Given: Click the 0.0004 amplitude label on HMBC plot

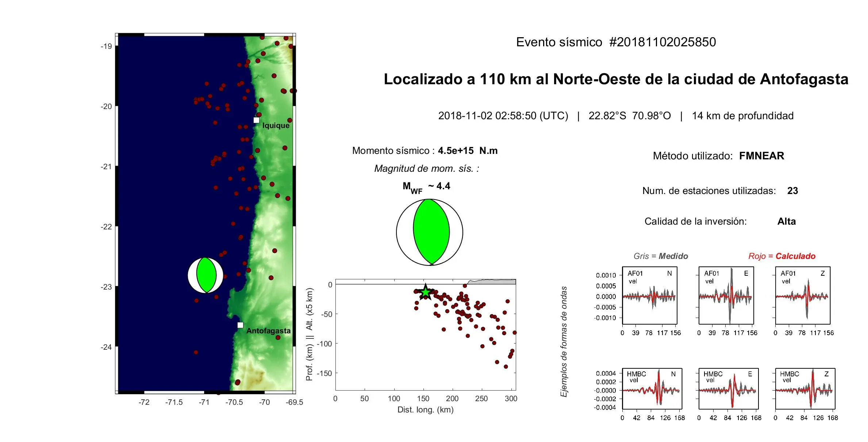Looking at the screenshot, I should [606, 373].
